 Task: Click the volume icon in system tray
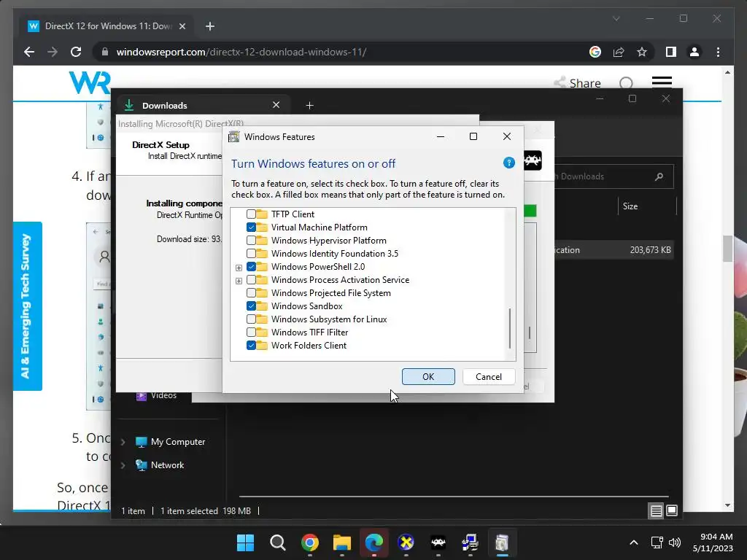[x=675, y=542]
